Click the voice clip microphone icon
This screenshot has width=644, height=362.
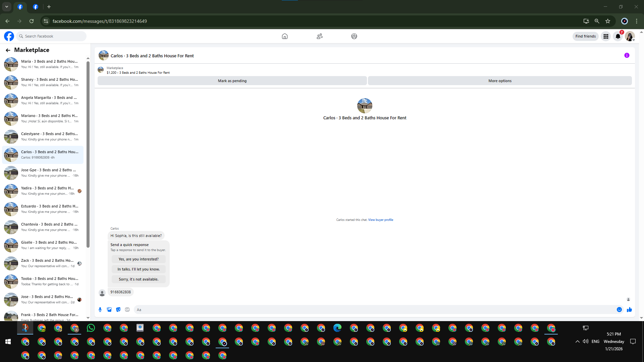100,310
